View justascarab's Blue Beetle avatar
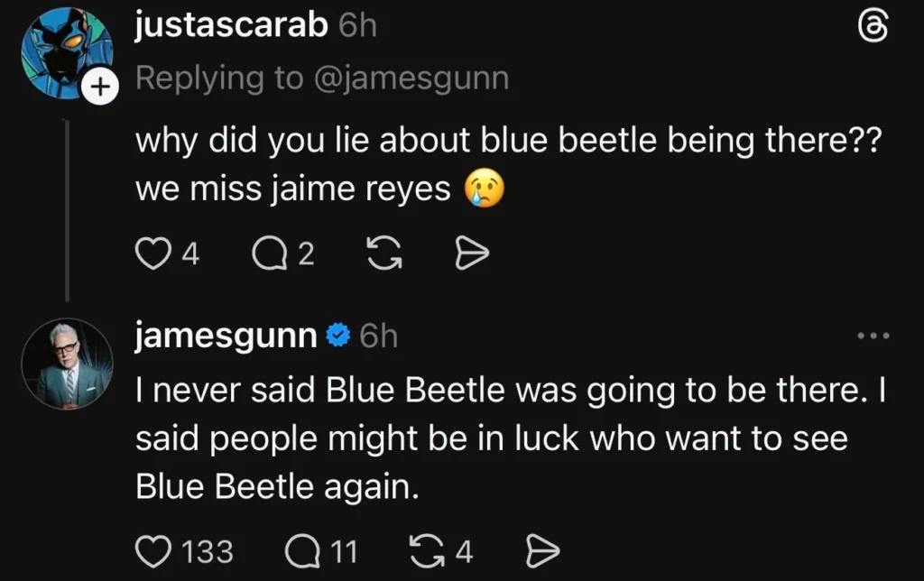 (67, 53)
